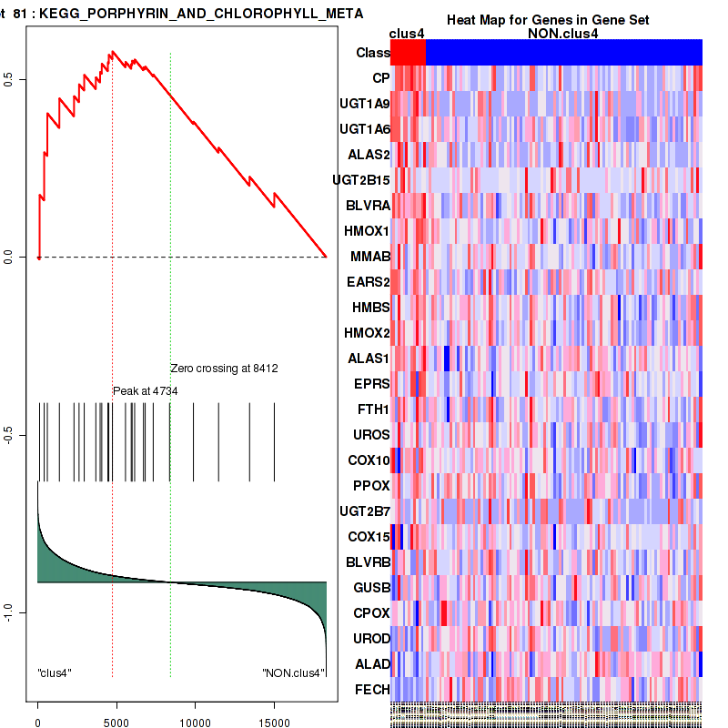Screen dimensions: 728x728
Task: Click the 'Class' row label
Action: pos(373,53)
